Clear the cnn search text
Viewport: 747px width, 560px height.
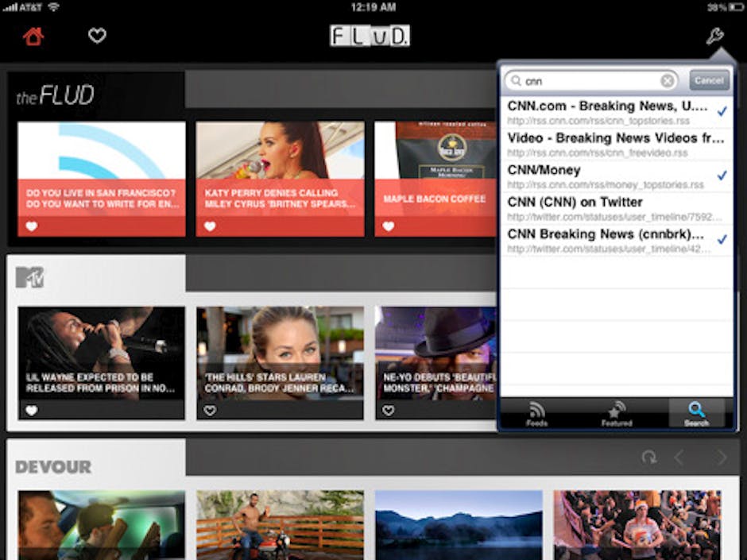point(668,81)
